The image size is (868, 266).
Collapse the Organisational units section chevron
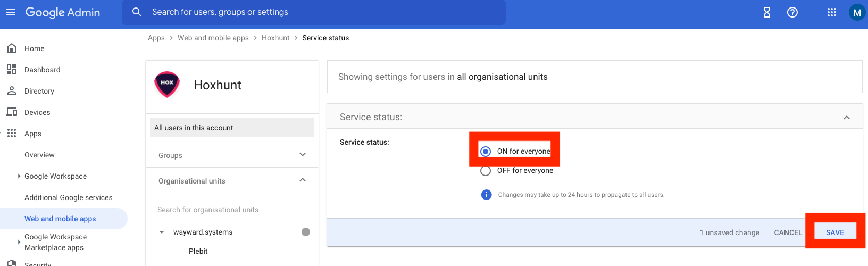(x=303, y=180)
